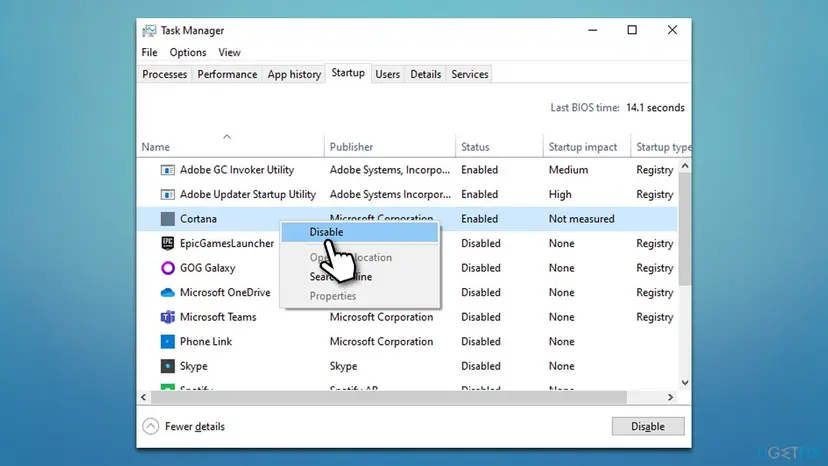The image size is (828, 466).
Task: Click the horizontal scrollbar right arrow
Action: 671,397
